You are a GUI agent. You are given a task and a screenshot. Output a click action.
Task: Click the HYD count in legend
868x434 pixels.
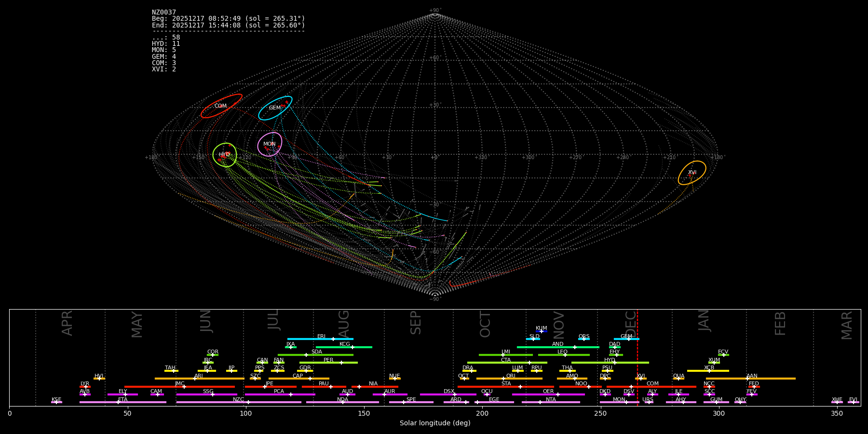tap(166, 44)
